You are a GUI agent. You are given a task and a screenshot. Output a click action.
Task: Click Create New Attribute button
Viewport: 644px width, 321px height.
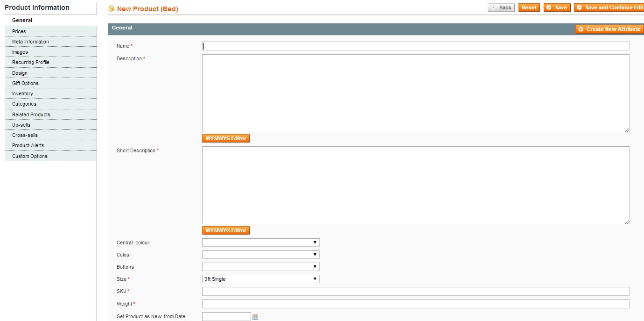tap(609, 29)
